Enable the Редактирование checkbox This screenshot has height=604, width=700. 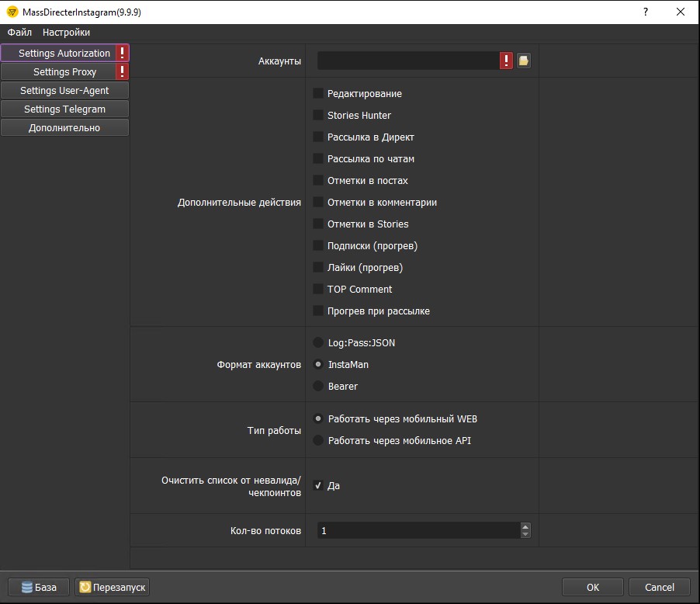tap(318, 93)
